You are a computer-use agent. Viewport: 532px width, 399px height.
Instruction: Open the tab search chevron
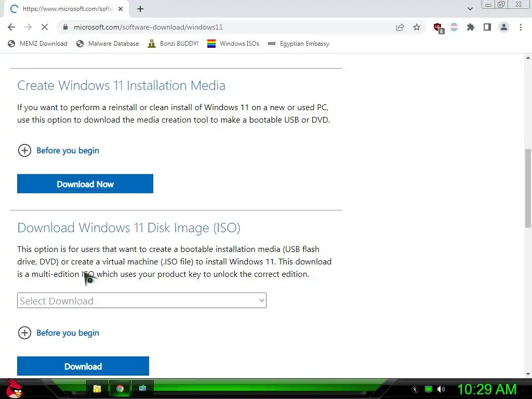click(x=470, y=9)
